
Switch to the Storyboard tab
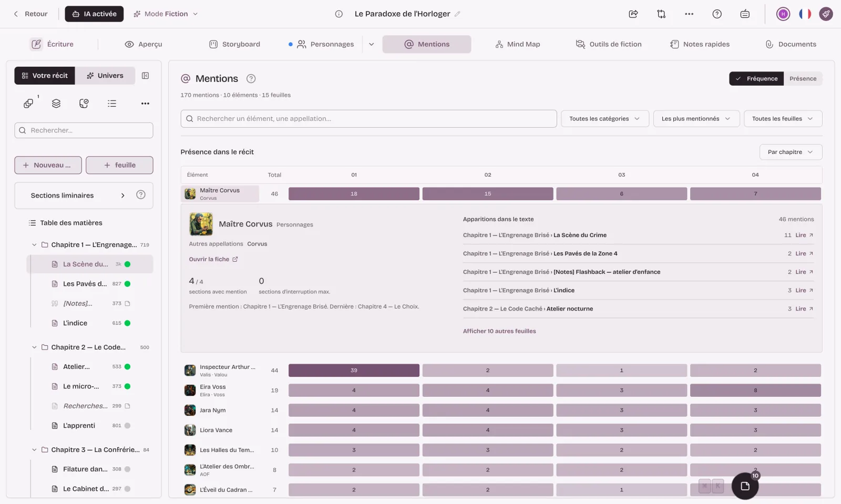234,44
